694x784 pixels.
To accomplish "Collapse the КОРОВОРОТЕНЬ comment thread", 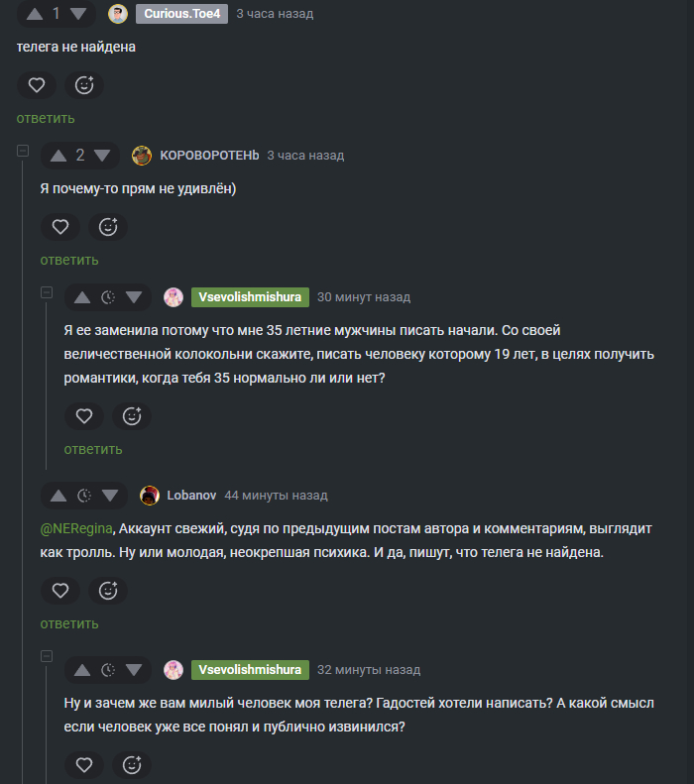I will pos(22,152).
